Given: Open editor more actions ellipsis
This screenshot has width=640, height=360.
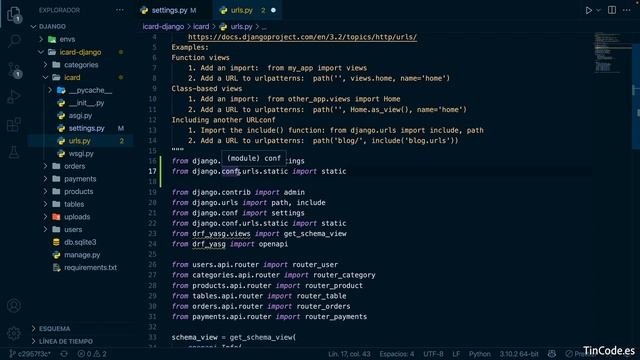Looking at the screenshot, I should (x=627, y=10).
